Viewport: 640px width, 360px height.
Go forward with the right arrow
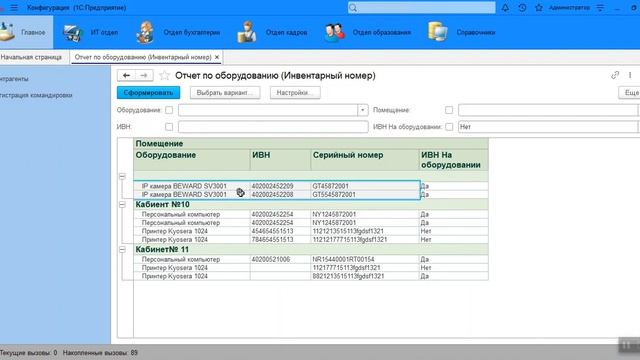click(x=144, y=76)
